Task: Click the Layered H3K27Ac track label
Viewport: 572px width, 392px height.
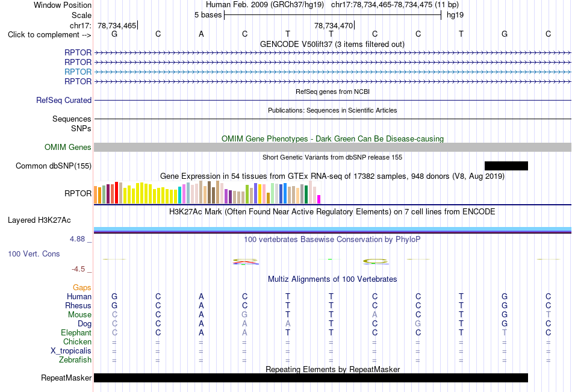Action: coord(39,220)
